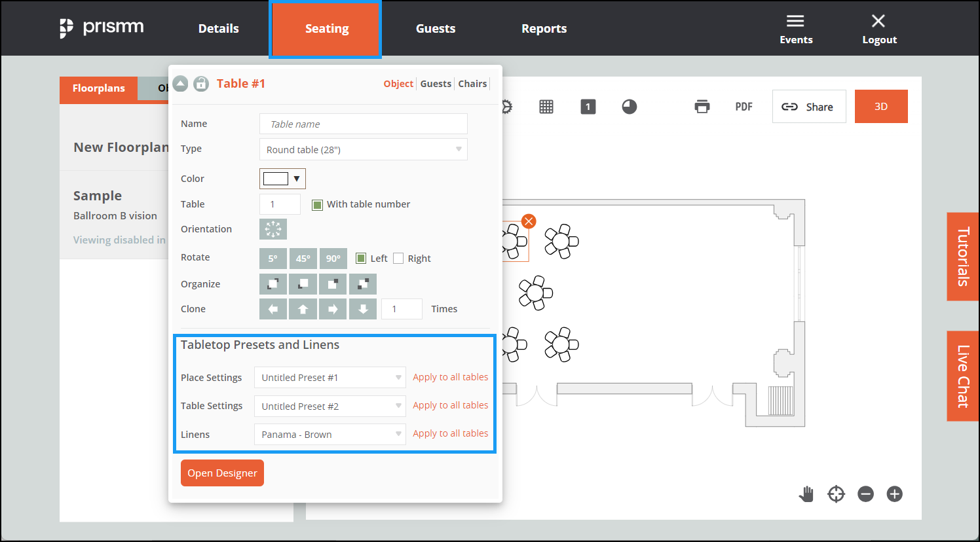
Task: Check the Right rotation checkbox
Action: [398, 259]
